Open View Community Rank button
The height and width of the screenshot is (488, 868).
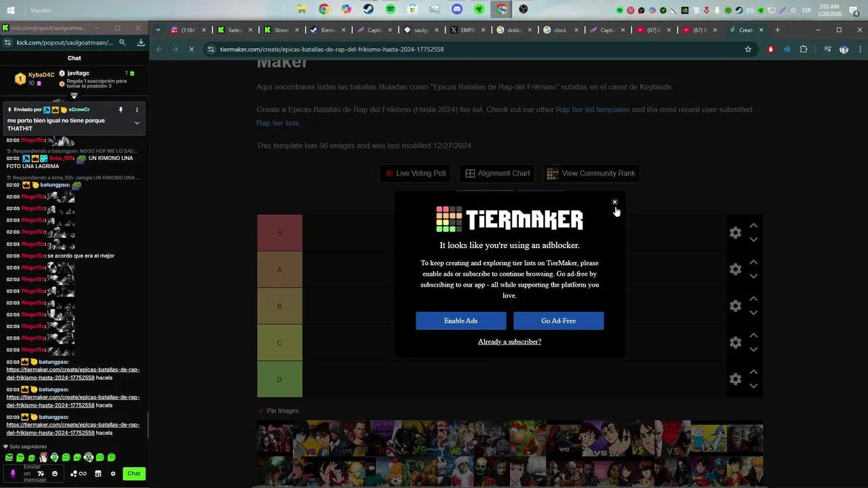[x=591, y=174]
